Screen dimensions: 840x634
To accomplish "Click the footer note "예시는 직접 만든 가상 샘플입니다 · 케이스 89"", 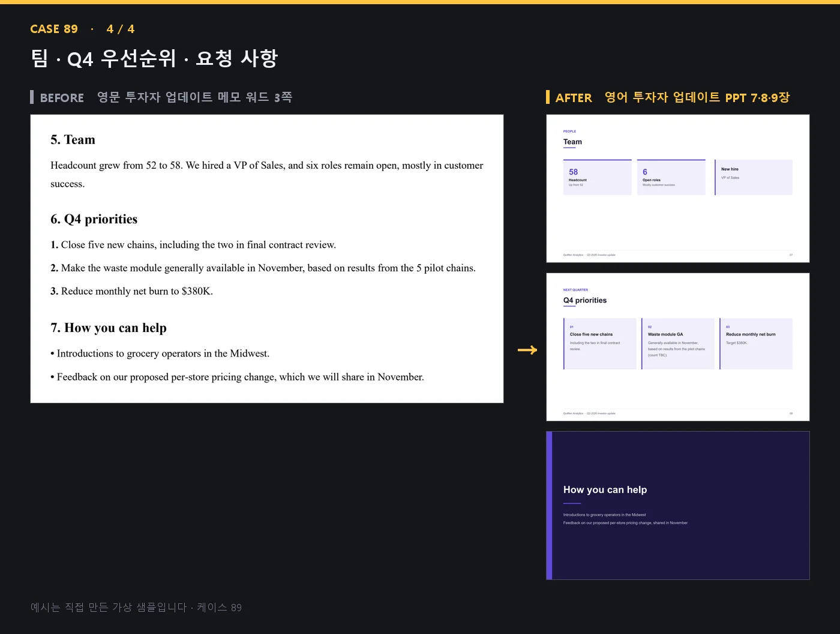I will click(x=136, y=608).
